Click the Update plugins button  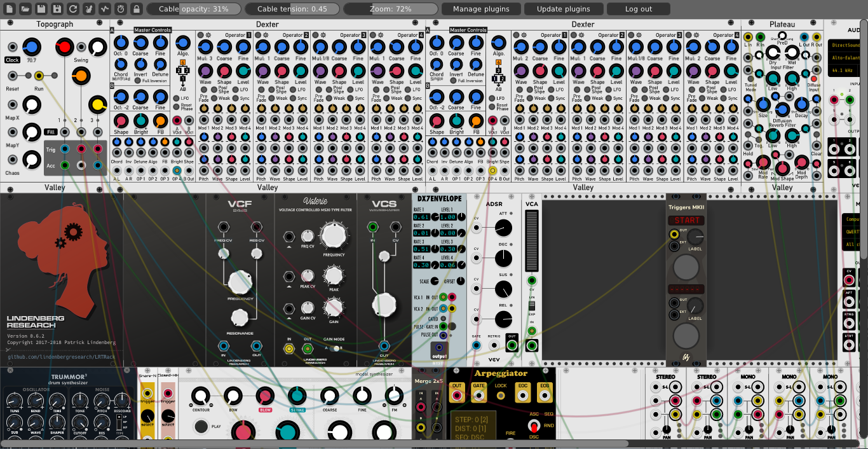point(563,9)
